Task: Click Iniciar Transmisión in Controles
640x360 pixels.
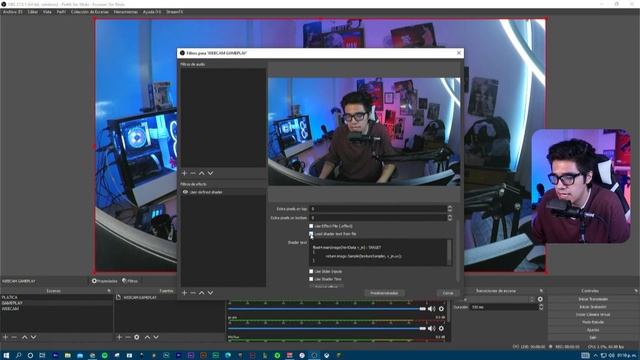Action: pos(593,299)
